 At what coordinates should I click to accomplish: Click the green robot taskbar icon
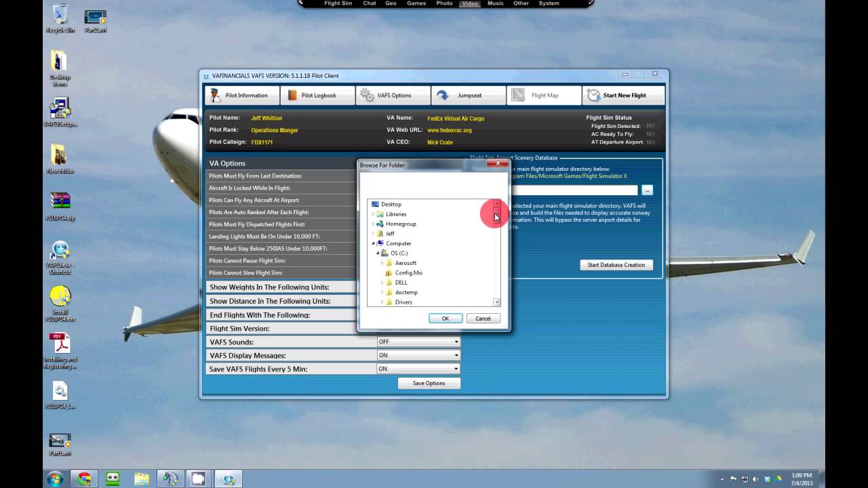pyautogui.click(x=113, y=479)
